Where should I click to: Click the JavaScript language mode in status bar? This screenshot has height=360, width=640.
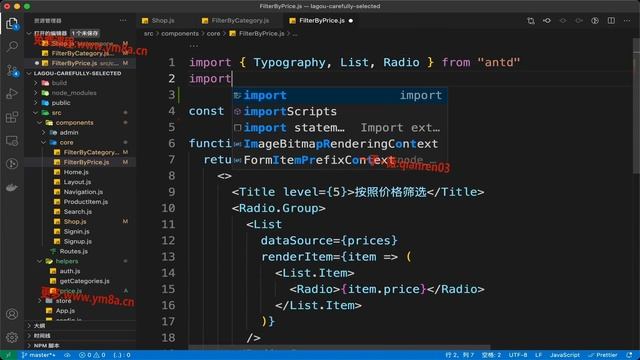[564, 355]
